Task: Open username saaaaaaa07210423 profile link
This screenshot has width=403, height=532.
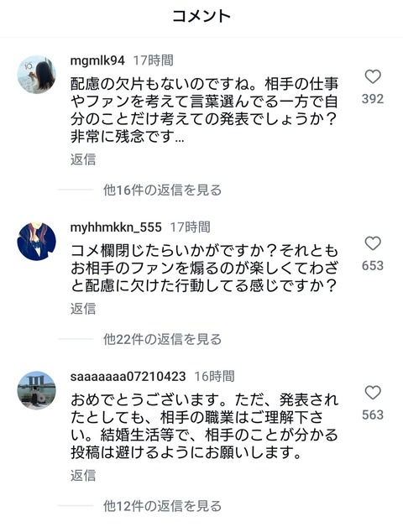Action: tap(128, 376)
